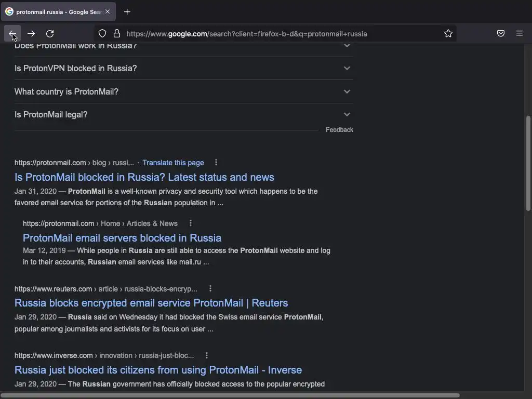532x399 pixels.
Task: Open three-dot menu for Articles & News result
Action: [190, 223]
